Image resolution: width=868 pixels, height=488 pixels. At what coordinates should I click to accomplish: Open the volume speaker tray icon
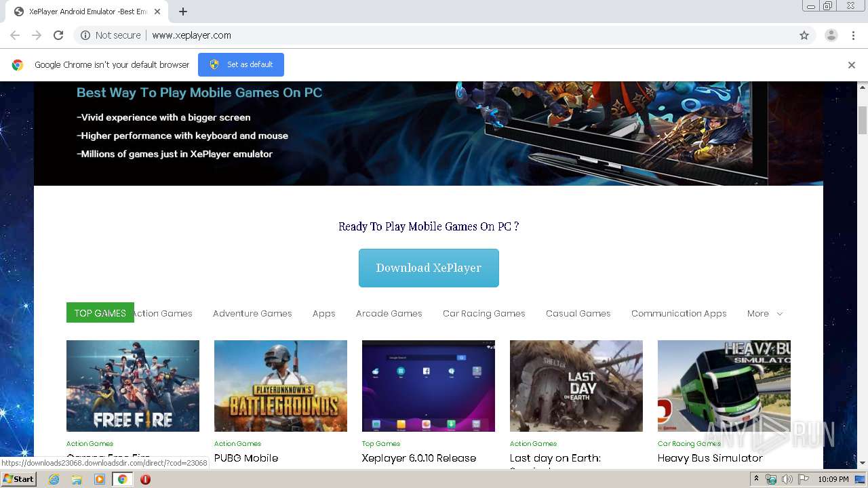click(x=787, y=479)
